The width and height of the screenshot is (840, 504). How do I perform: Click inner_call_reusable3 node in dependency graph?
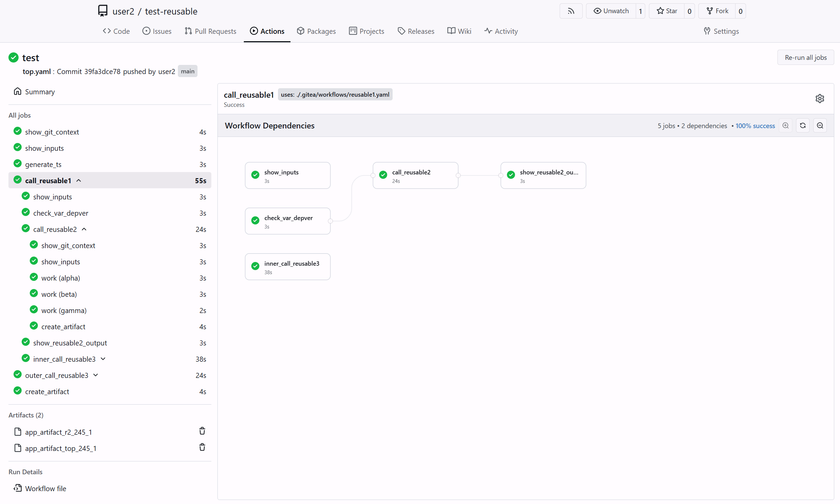(288, 267)
